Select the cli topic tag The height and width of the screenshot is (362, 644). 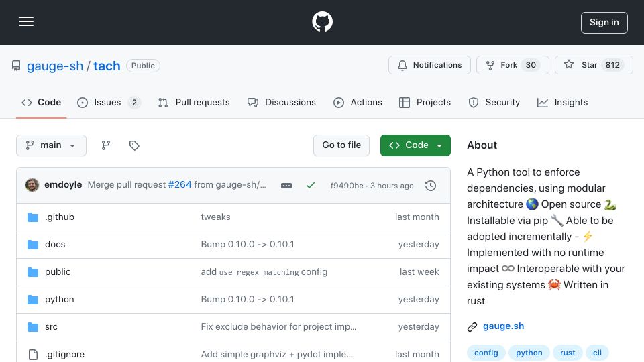pyautogui.click(x=597, y=353)
